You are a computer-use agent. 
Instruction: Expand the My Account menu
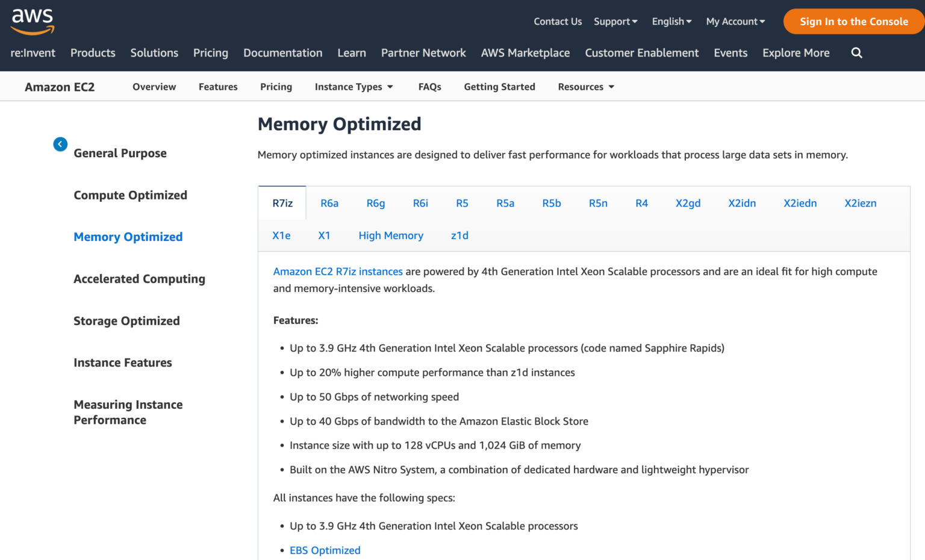point(735,21)
